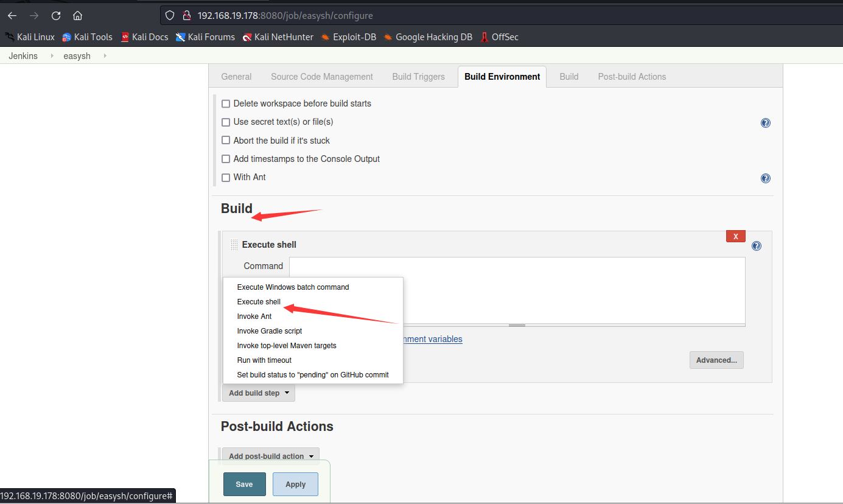This screenshot has width=843, height=504.
Task: Switch to the Post-build Actions tab
Action: point(632,77)
